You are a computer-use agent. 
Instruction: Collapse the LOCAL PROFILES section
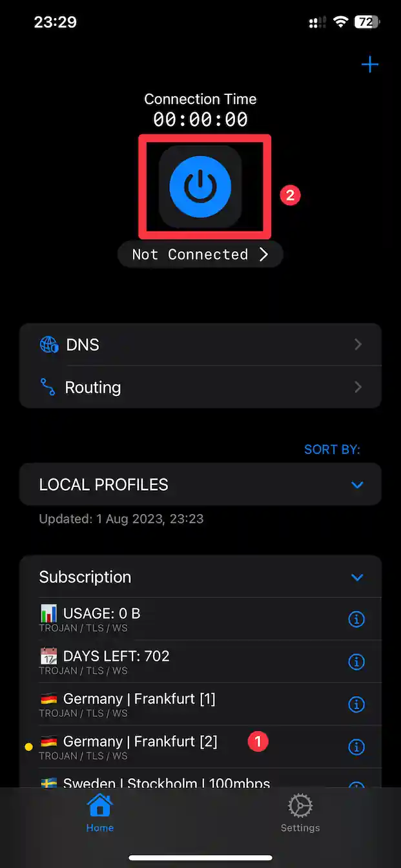tap(357, 484)
